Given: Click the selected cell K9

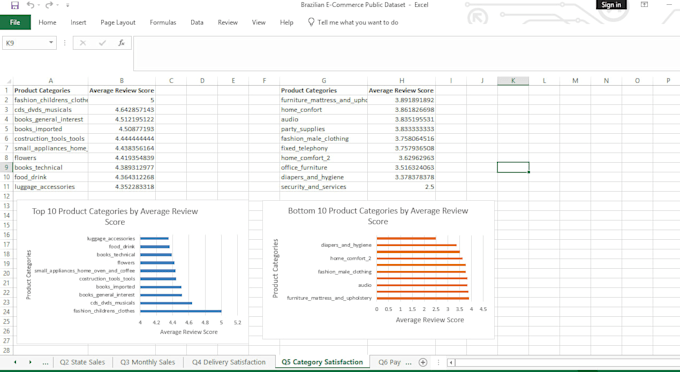Looking at the screenshot, I should click(x=513, y=167).
